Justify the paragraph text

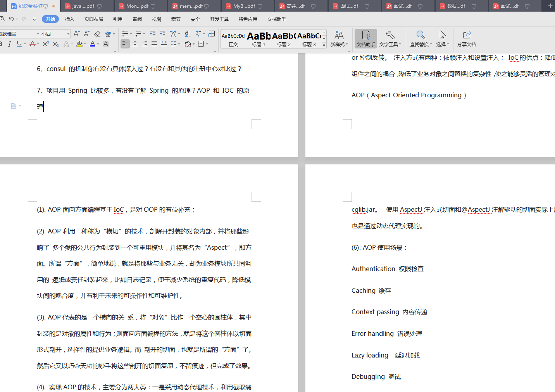point(154,44)
